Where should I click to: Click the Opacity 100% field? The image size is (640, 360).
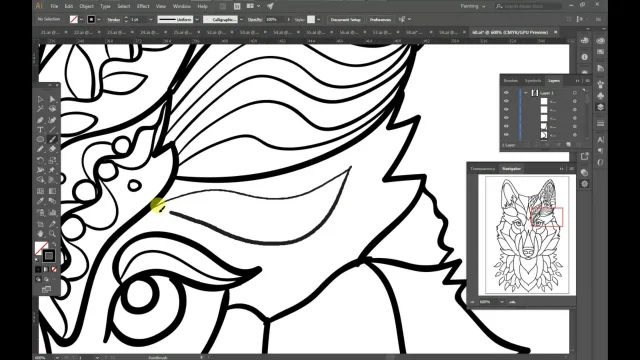pyautogui.click(x=274, y=19)
